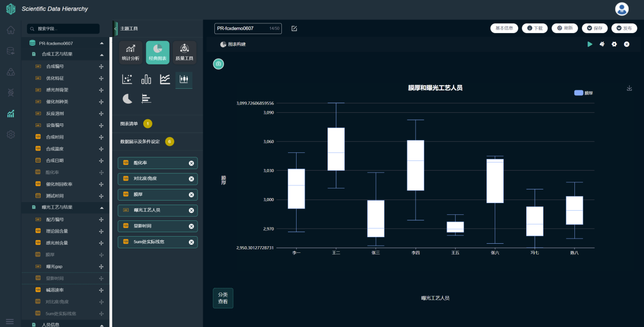Select the line chart type
Screen dimensions: 644x327
[x=165, y=79]
